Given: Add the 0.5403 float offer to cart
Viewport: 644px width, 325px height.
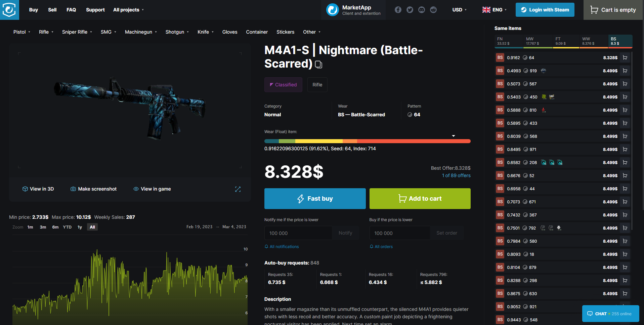Looking at the screenshot, I should (625, 97).
